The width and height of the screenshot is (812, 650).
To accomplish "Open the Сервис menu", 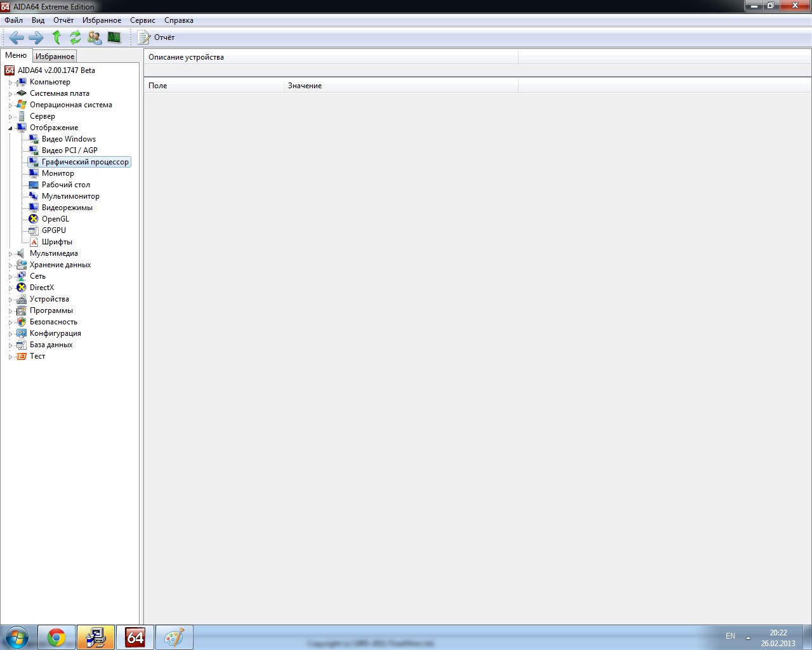I will [143, 20].
